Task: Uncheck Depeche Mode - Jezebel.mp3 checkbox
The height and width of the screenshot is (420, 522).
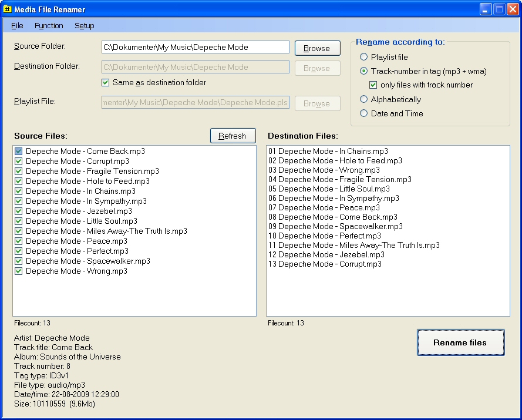Action: tap(19, 211)
